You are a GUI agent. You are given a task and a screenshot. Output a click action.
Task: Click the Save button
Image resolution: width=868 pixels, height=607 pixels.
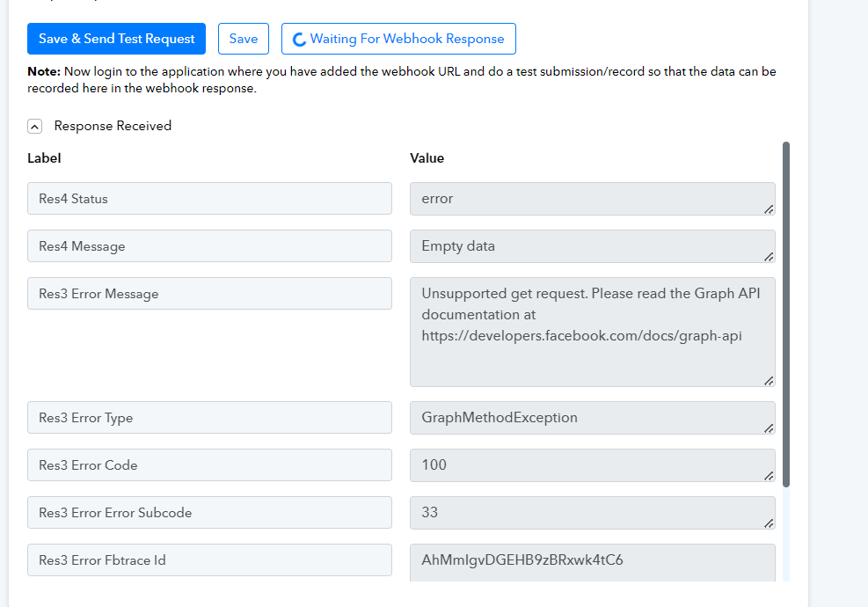click(244, 39)
